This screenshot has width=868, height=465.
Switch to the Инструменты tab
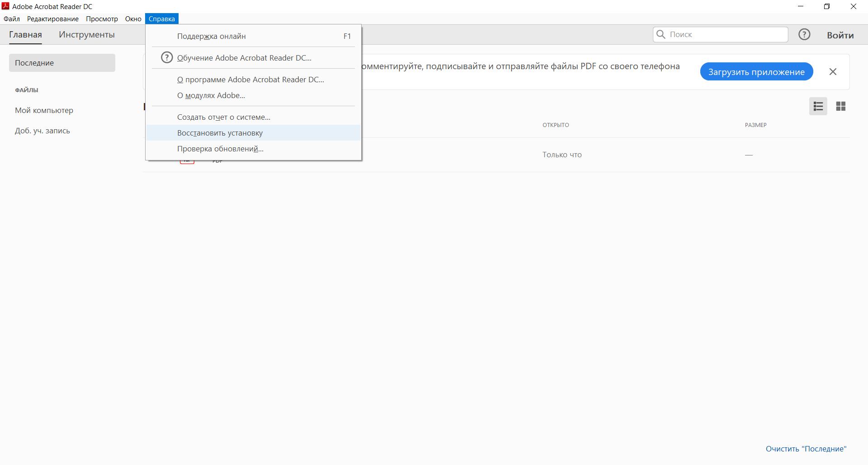pos(87,35)
